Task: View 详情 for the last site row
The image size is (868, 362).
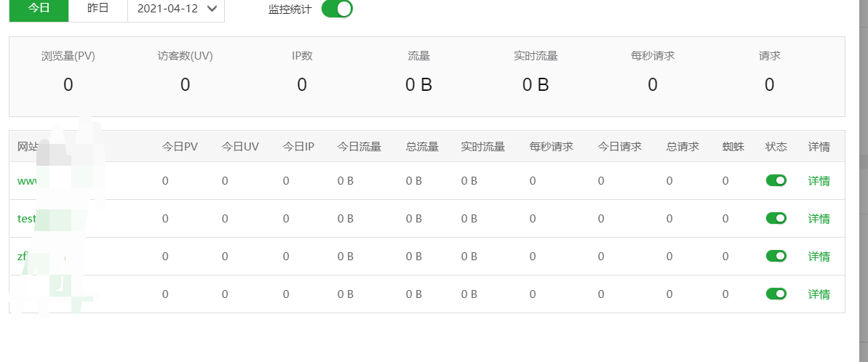Action: pyautogui.click(x=819, y=294)
